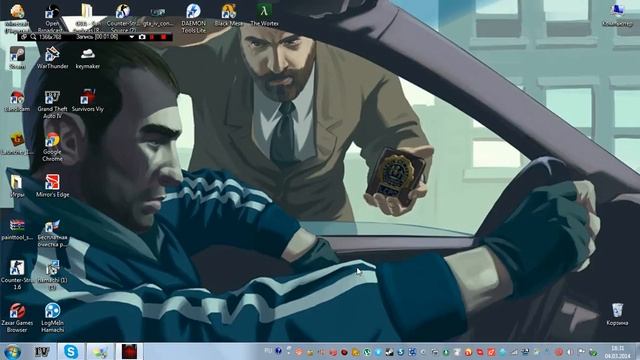Open the volume speaker tray icon
Image resolution: width=640 pixels, height=360 pixels.
[x=570, y=351]
